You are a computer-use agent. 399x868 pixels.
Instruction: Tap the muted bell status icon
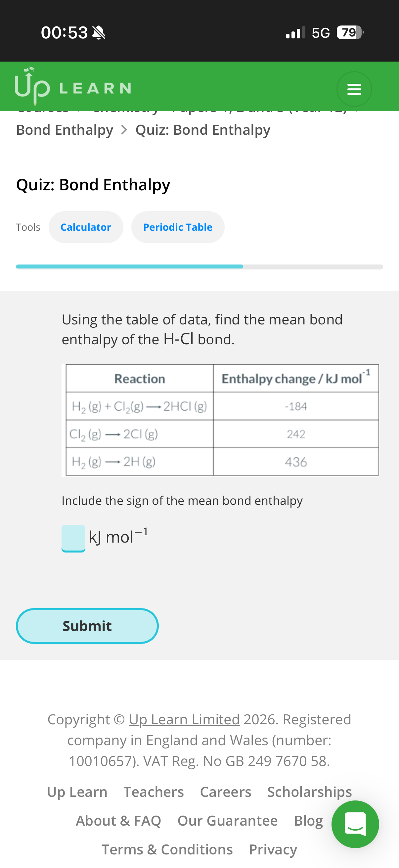pos(99,33)
